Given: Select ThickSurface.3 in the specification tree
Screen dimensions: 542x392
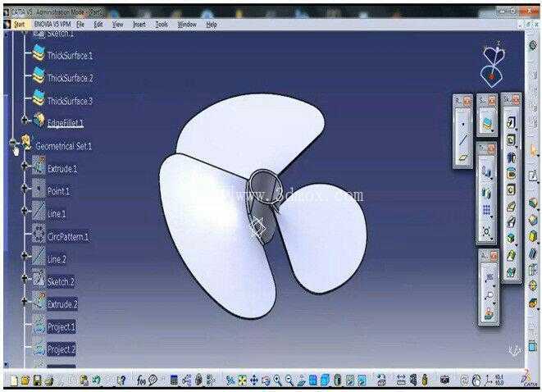Looking at the screenshot, I should 71,101.
